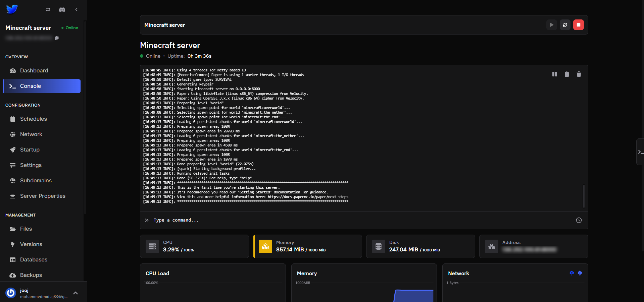The width and height of the screenshot is (644, 302).
Task: Restart the server with the refresh button
Action: point(565,25)
